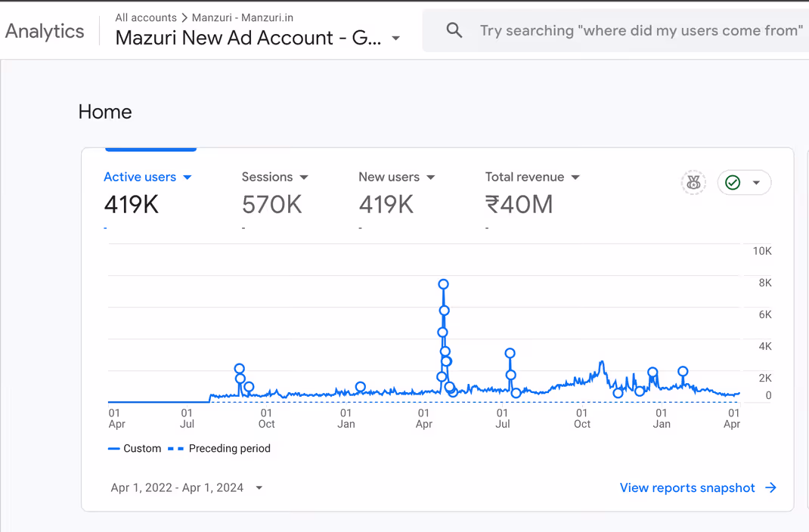Click the Analytics logo text
This screenshot has width=809, height=532.
point(45,31)
